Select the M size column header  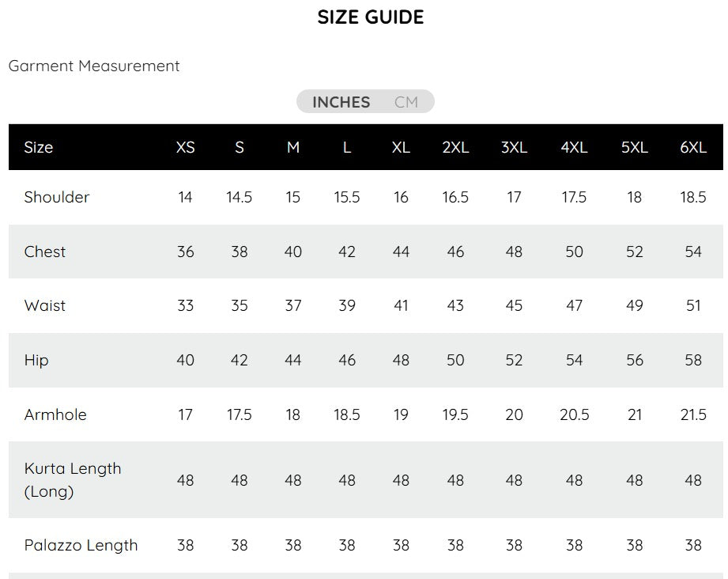pos(293,147)
